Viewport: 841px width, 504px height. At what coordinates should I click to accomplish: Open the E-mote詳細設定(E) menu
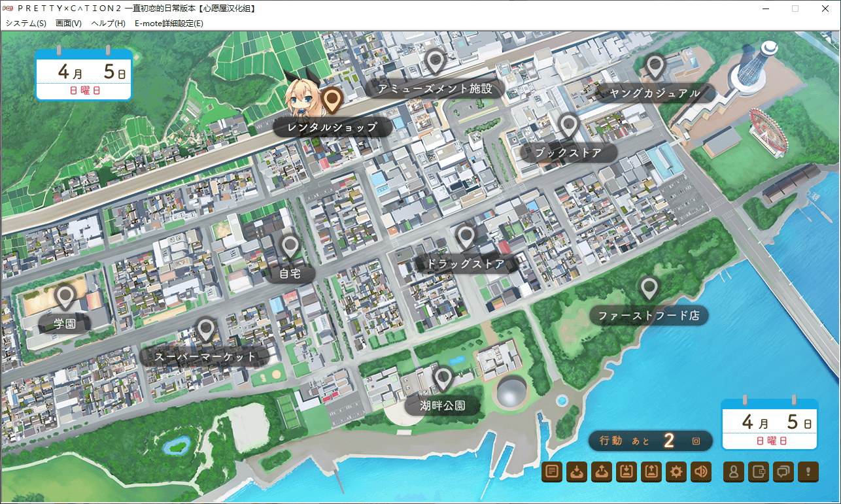pyautogui.click(x=169, y=23)
